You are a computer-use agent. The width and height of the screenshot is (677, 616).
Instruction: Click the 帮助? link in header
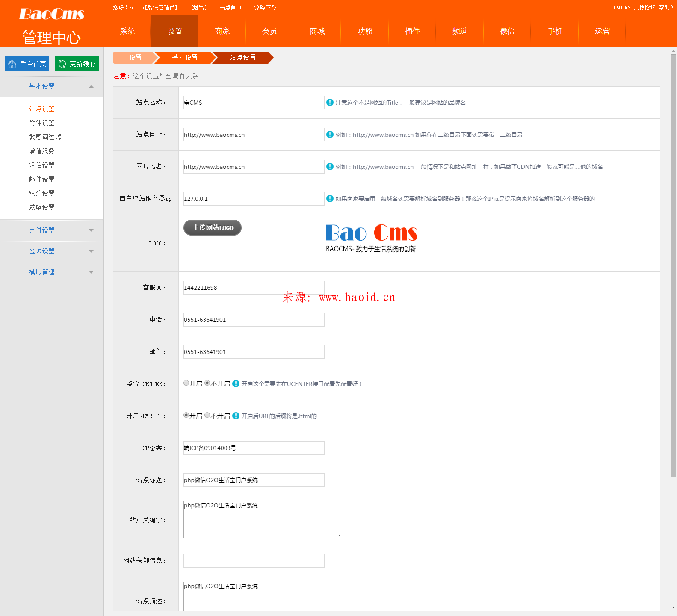[x=666, y=7]
